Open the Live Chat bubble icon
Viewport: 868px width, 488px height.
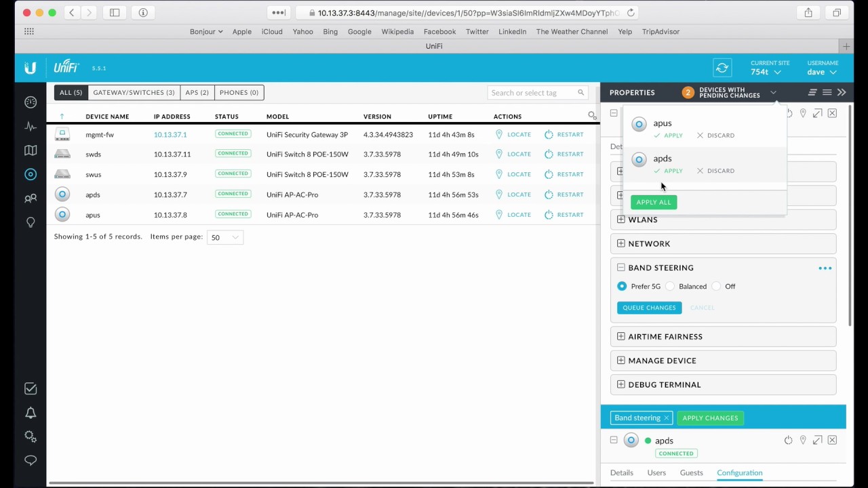click(31, 460)
